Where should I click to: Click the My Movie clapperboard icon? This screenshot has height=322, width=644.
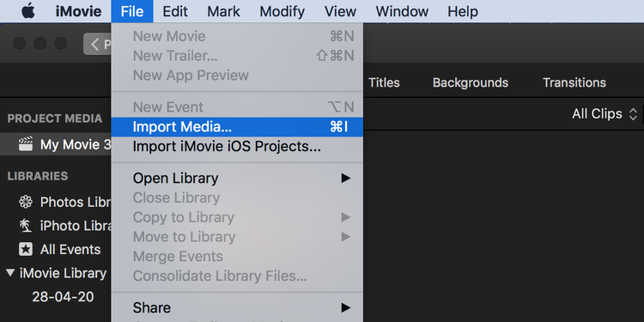(26, 144)
